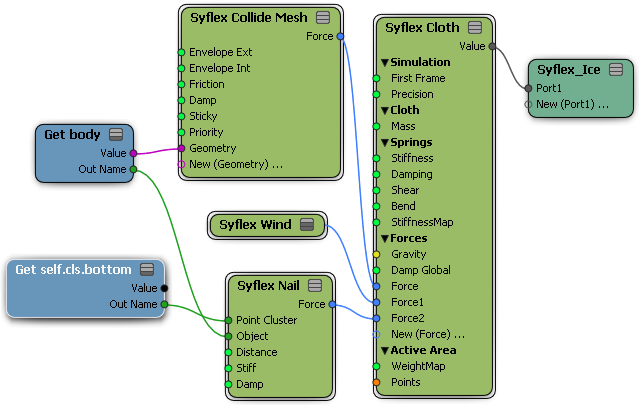Viewport: 639px width, 405px height.
Task: Click the New (Geometry) empty port
Action: pyautogui.click(x=181, y=164)
